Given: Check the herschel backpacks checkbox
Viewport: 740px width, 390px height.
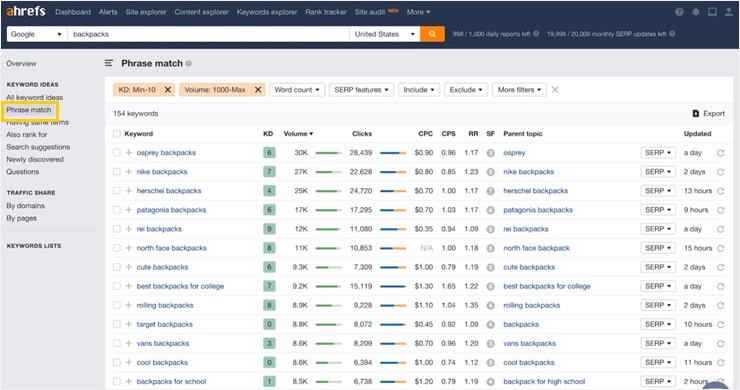Looking at the screenshot, I should coord(117,191).
